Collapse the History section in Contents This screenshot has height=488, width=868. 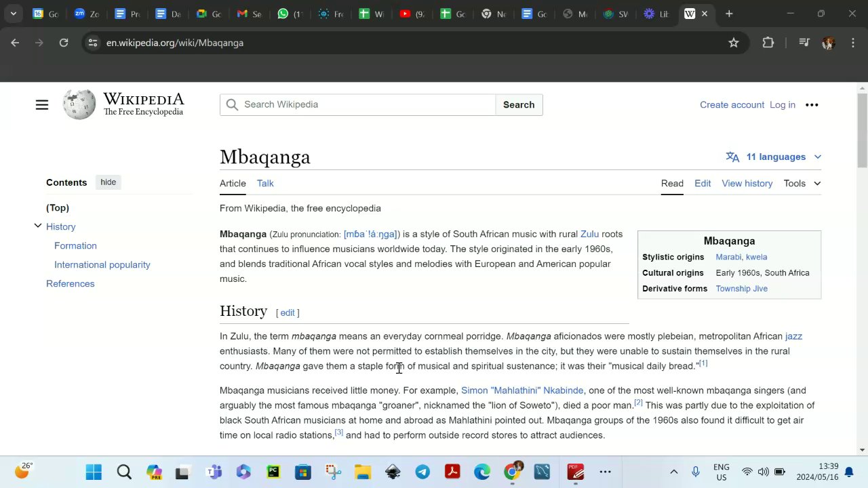(38, 226)
